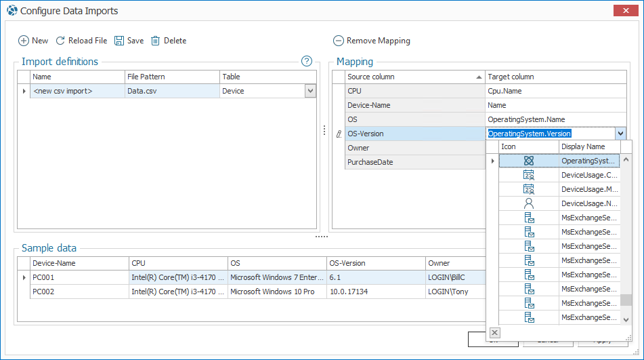
Task: Click the down arrow of popup scrollbar
Action: coord(626,320)
